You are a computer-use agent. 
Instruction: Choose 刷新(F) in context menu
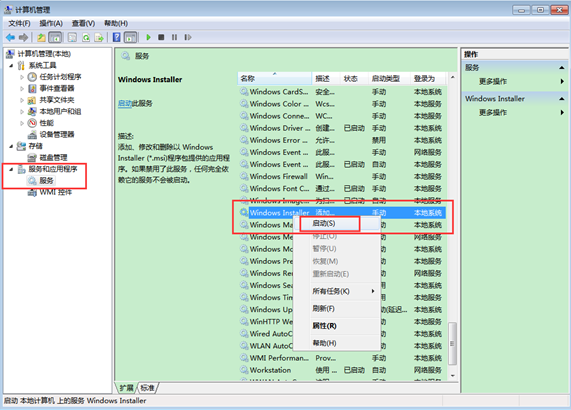tap(337, 309)
